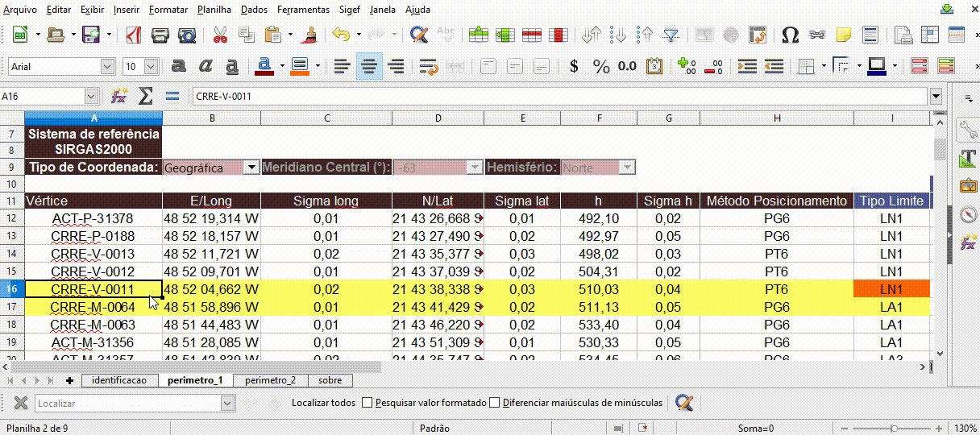
Task: Toggle italic formatting
Action: point(206,66)
